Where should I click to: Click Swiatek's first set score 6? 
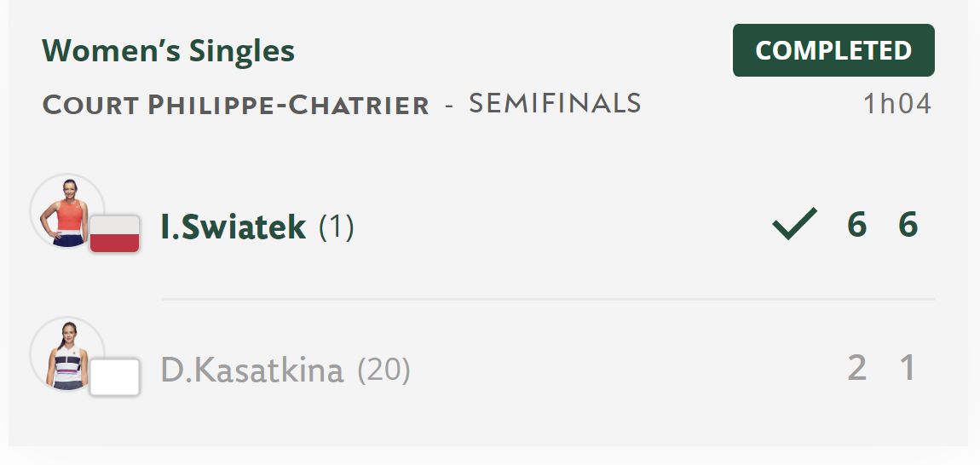point(857,224)
